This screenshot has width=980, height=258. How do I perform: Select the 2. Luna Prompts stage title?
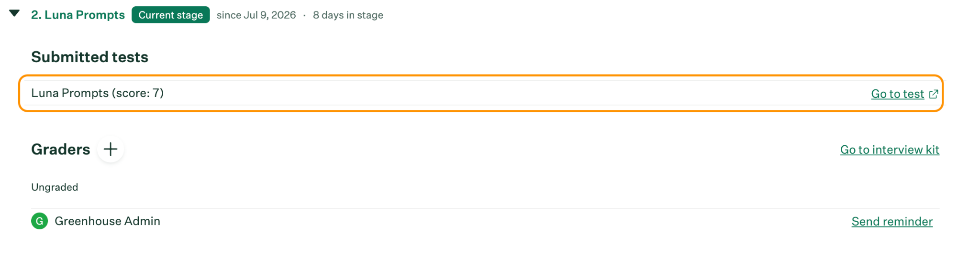pyautogui.click(x=78, y=15)
